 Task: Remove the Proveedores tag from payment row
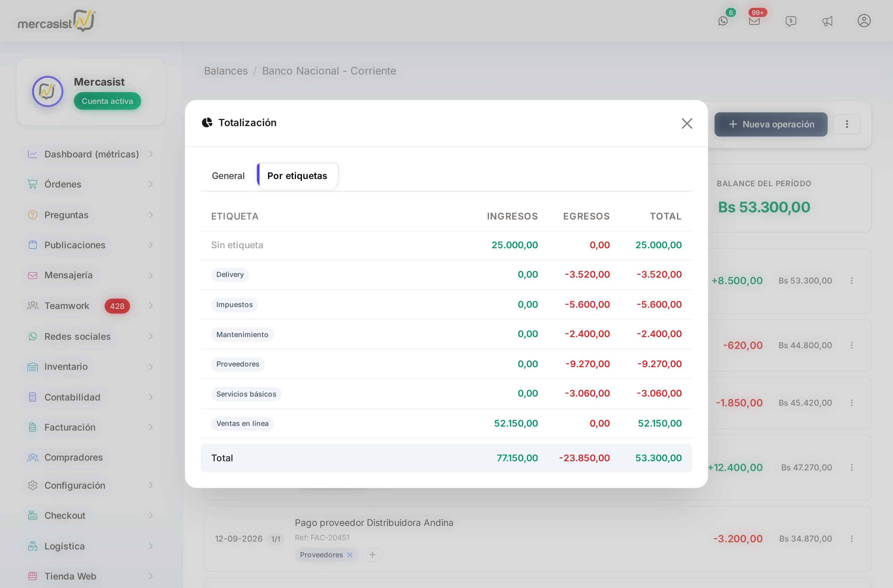350,555
